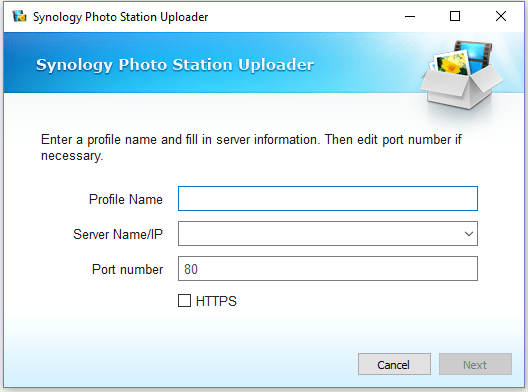
Task: Click the Port number field showing 80
Action: pos(328,269)
